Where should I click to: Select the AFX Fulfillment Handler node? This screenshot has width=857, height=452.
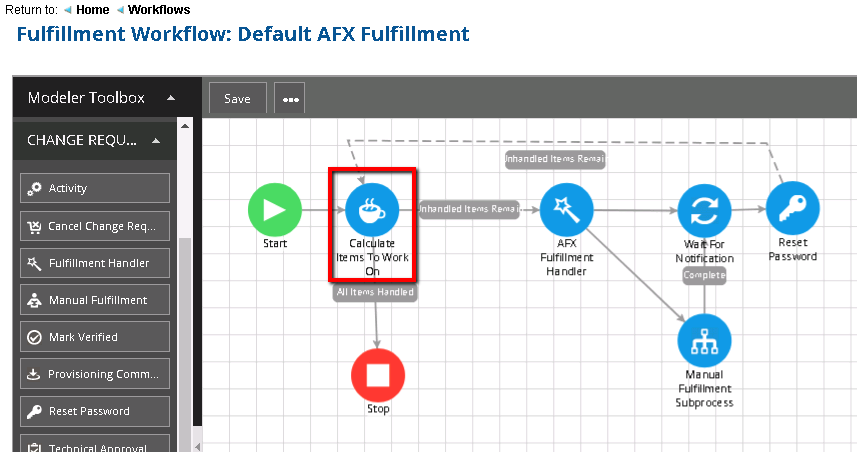tap(567, 210)
